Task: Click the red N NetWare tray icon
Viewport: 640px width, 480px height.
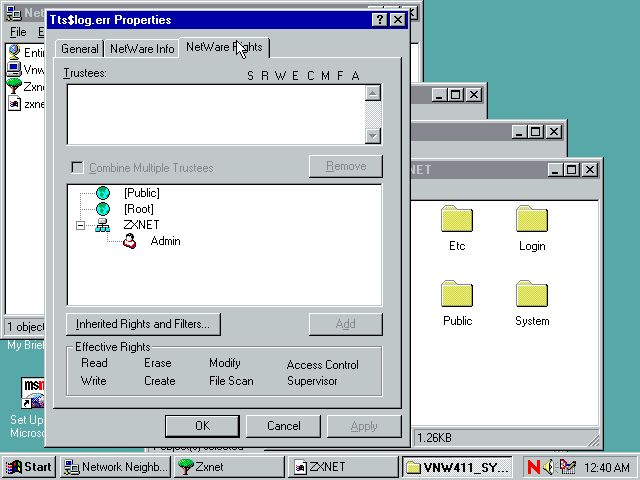Action: [x=533, y=467]
